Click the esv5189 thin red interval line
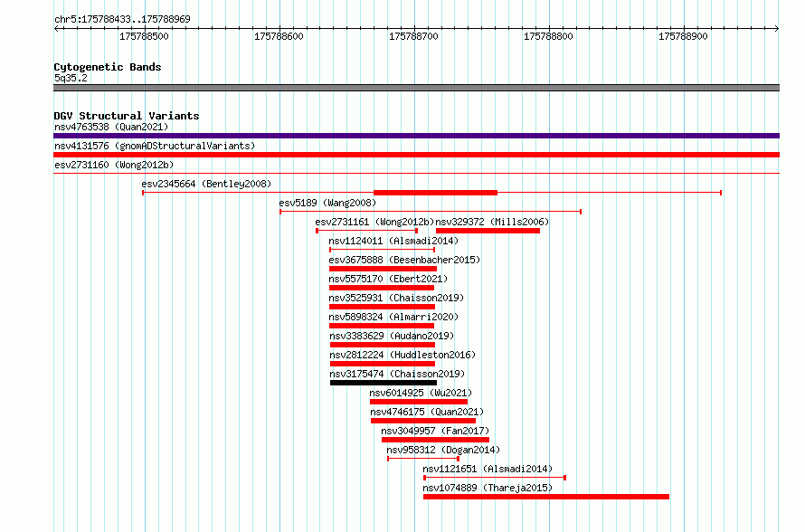 431,212
